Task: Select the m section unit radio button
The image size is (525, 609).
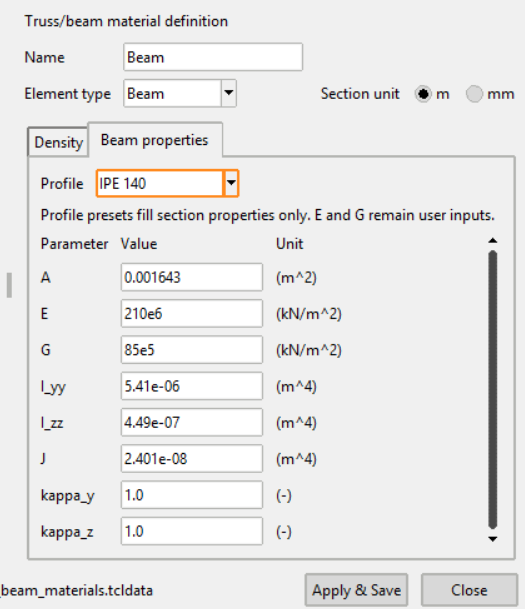Action: pyautogui.click(x=423, y=94)
